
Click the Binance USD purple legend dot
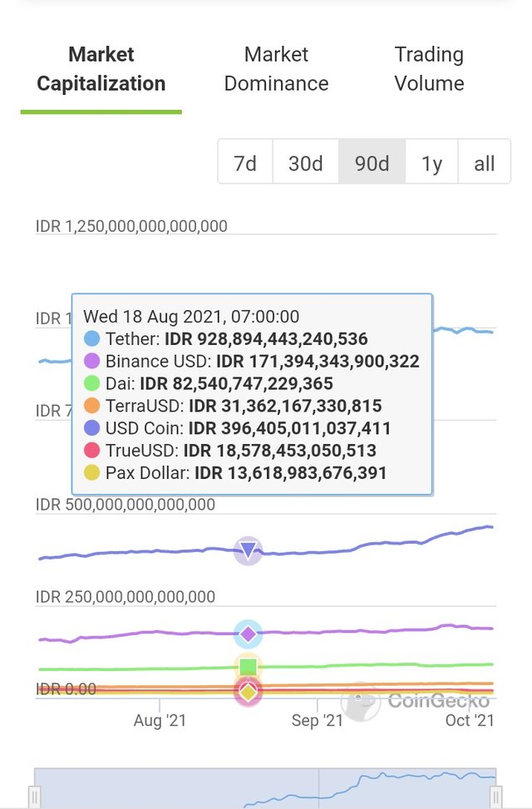pyautogui.click(x=91, y=361)
